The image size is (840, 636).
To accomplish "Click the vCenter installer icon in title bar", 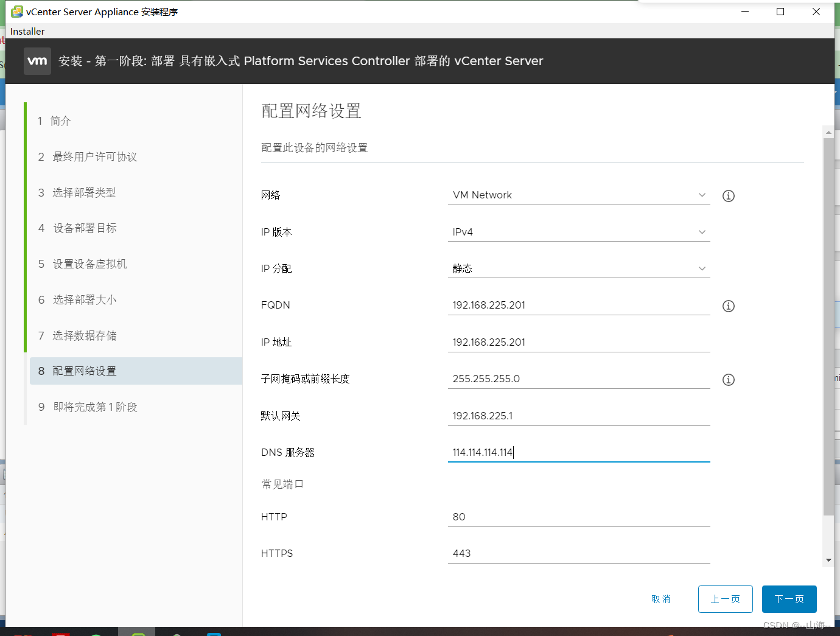I will point(16,12).
